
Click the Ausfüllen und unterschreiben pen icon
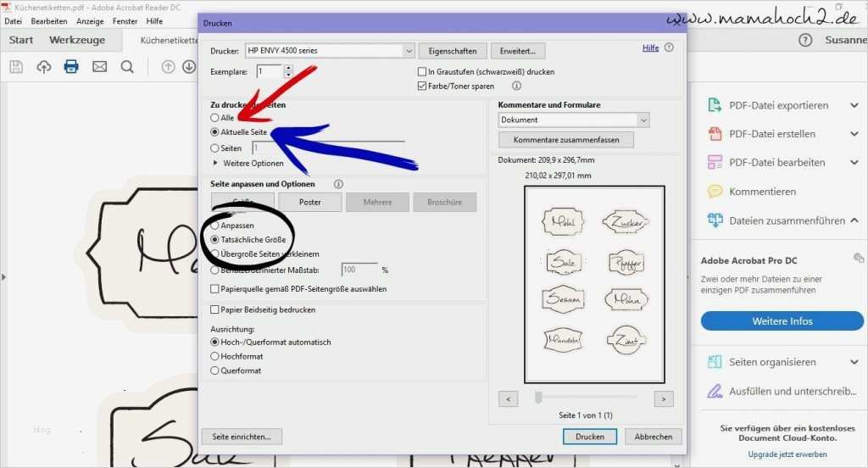tap(715, 391)
